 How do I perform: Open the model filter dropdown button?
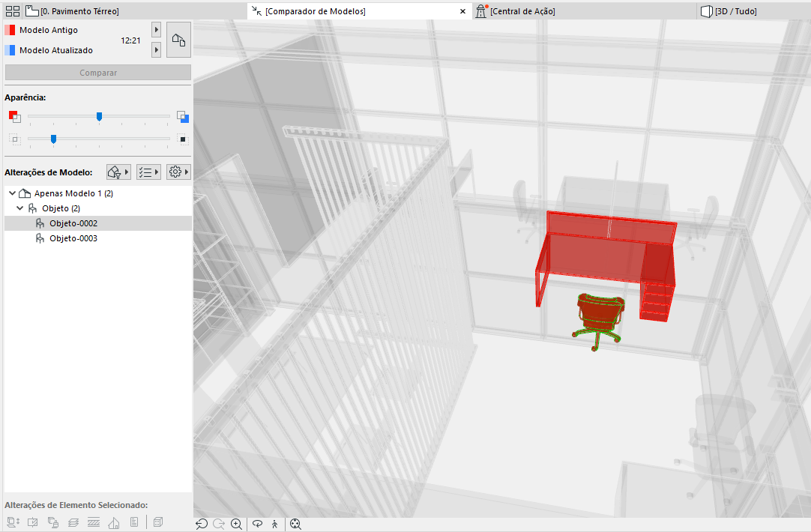tap(118, 172)
